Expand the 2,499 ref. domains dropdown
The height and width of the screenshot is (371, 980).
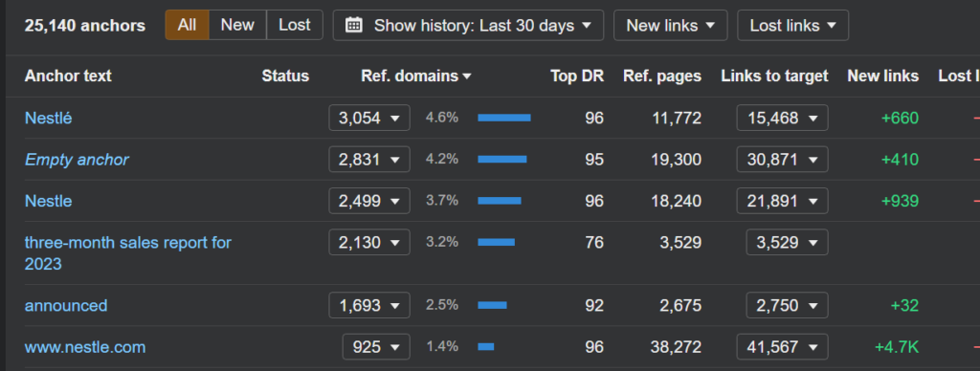[x=369, y=201]
